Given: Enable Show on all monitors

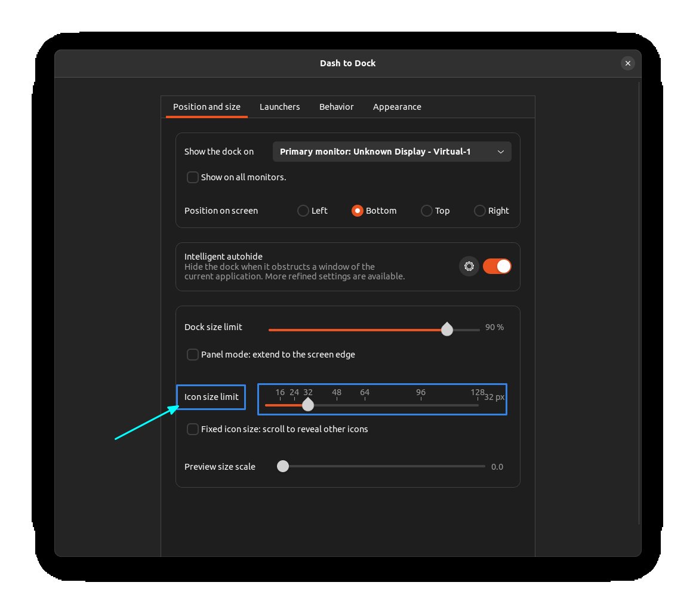Looking at the screenshot, I should (192, 177).
